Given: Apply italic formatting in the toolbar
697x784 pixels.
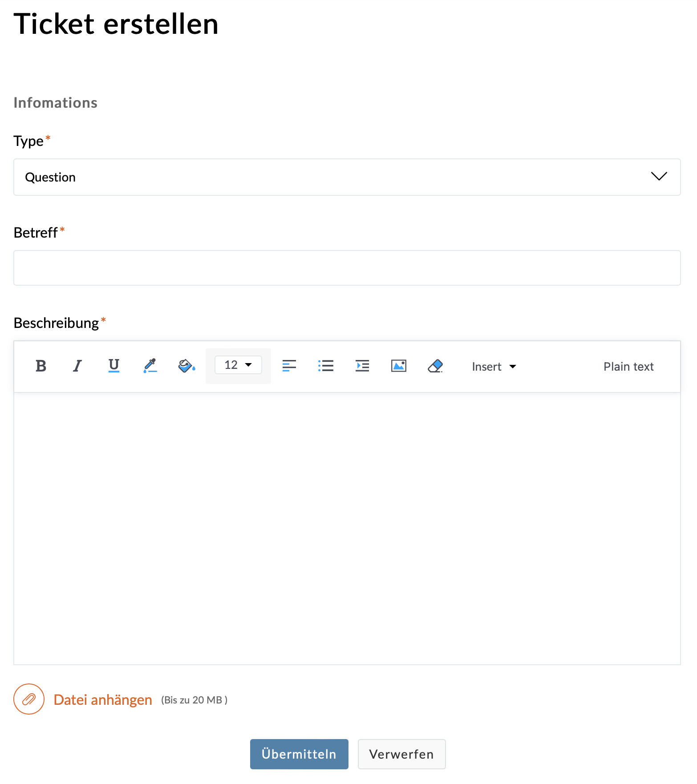Looking at the screenshot, I should [77, 366].
